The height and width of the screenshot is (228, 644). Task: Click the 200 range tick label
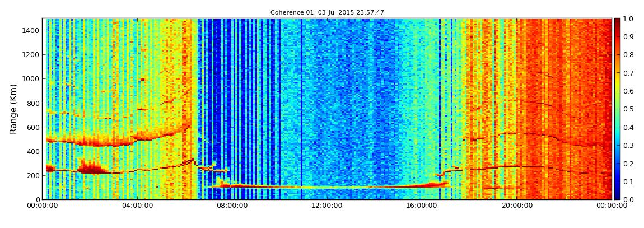33,176
